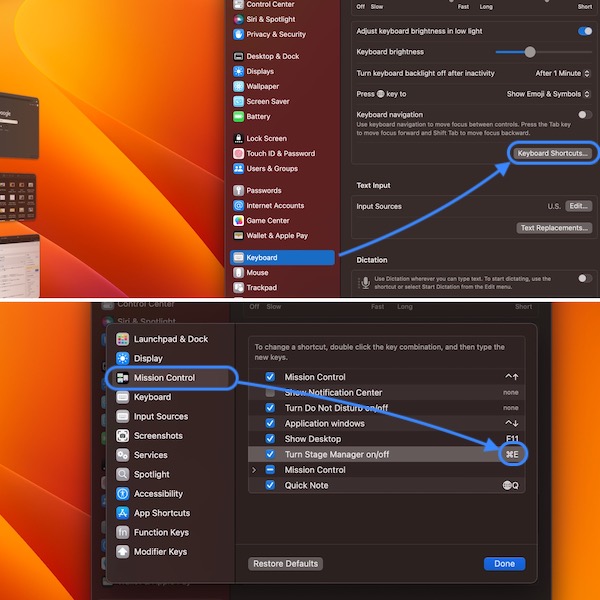Open the After 1 Minute backlight dropdown

click(x=563, y=73)
